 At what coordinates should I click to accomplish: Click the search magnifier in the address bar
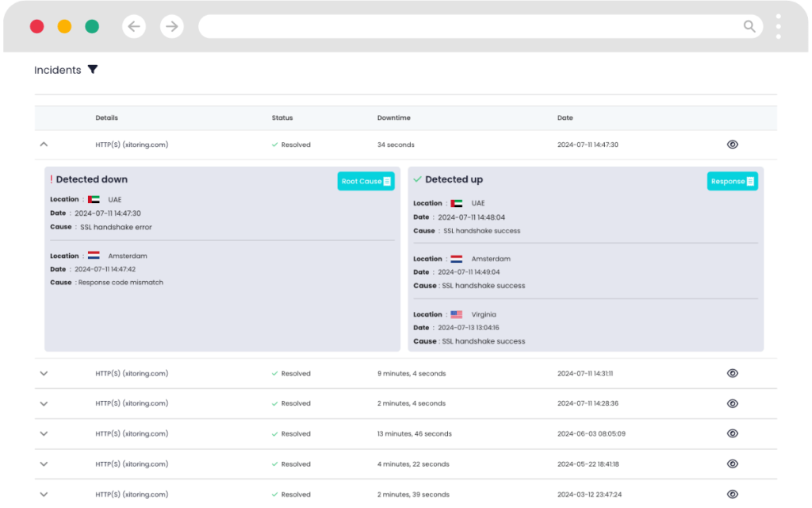click(x=749, y=26)
